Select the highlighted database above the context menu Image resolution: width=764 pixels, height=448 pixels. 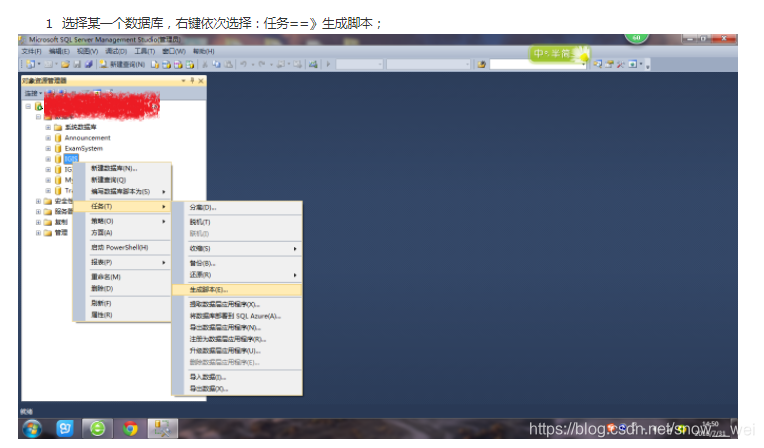(x=71, y=159)
